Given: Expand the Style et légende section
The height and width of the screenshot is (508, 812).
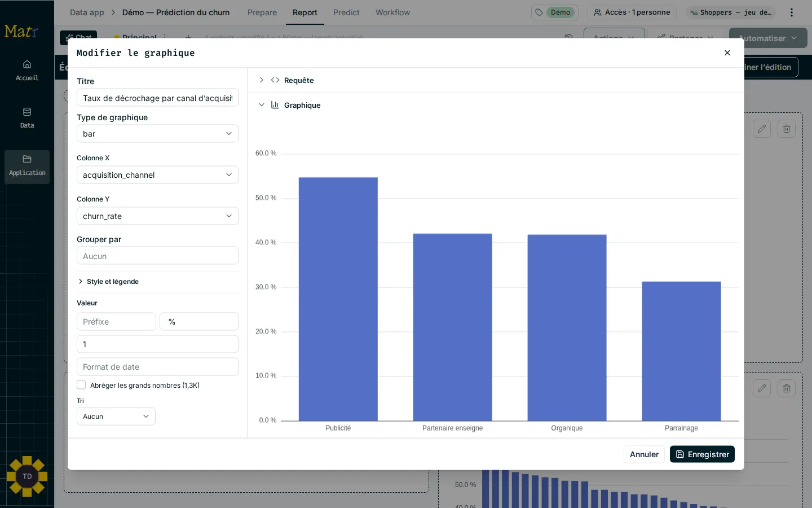Looking at the screenshot, I should pos(108,282).
